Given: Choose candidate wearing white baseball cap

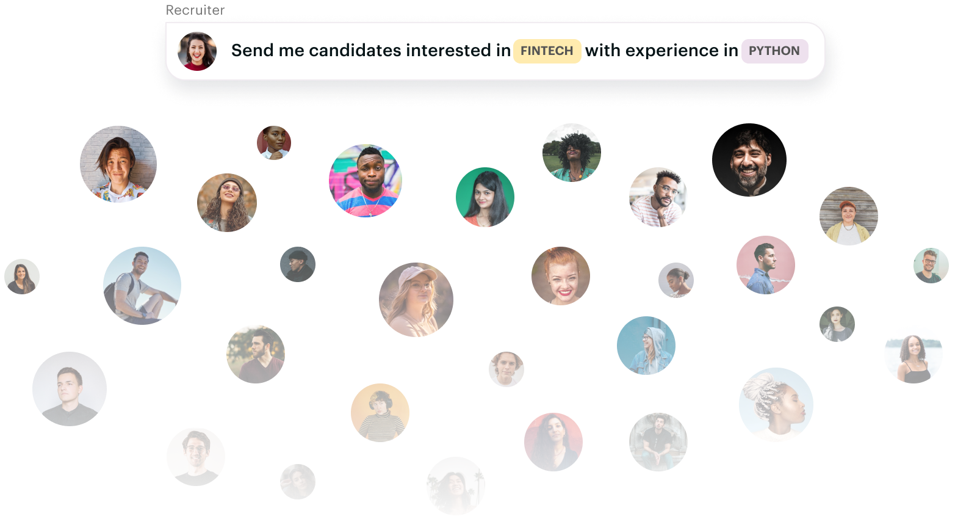Looking at the screenshot, I should 416,300.
